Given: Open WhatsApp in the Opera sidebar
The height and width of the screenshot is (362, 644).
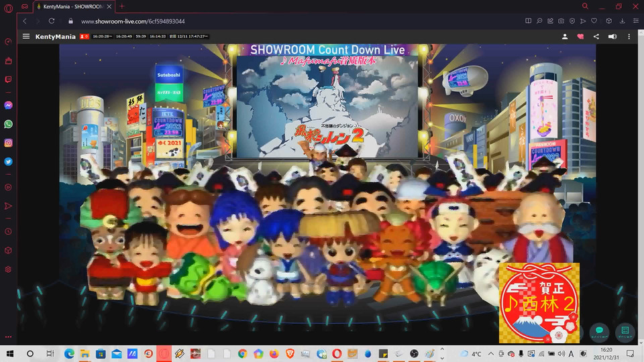Looking at the screenshot, I should tap(8, 124).
